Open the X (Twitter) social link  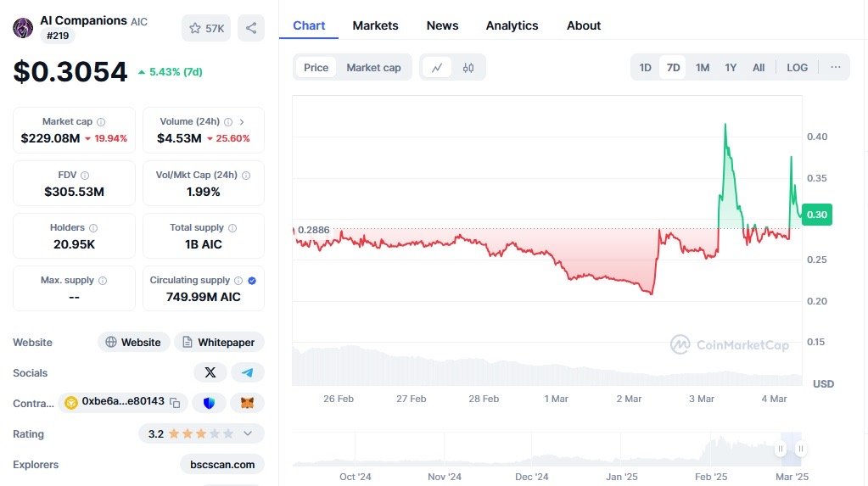[210, 372]
